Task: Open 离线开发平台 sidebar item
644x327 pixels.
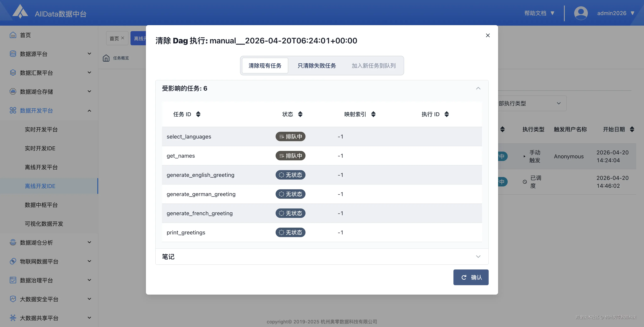Action: pos(41,167)
